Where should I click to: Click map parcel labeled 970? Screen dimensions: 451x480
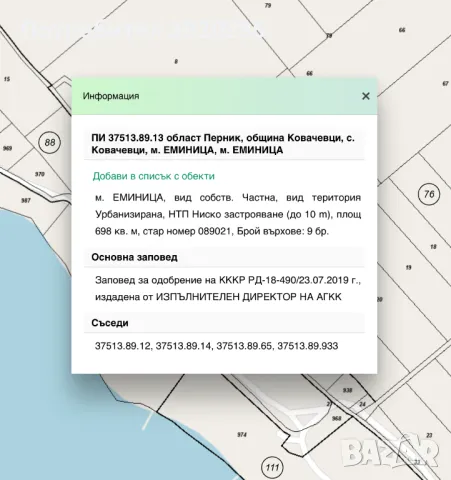[x=40, y=174]
